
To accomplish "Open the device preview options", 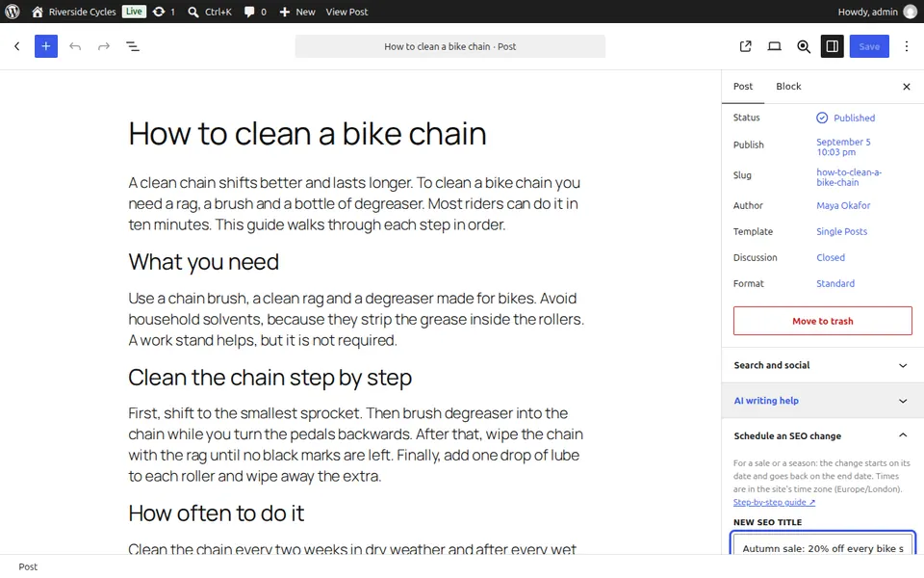I will coord(774,46).
